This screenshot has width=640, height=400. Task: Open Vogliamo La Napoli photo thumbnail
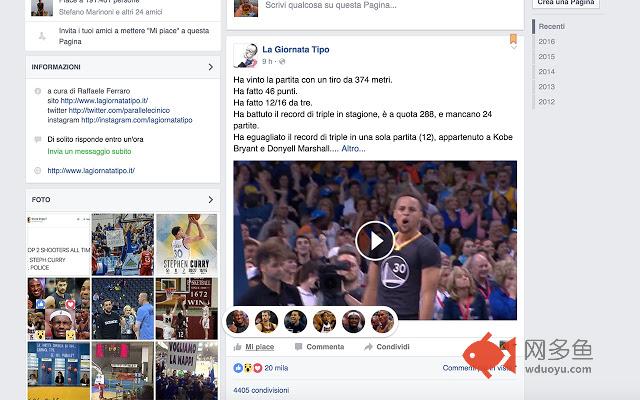pos(187,371)
